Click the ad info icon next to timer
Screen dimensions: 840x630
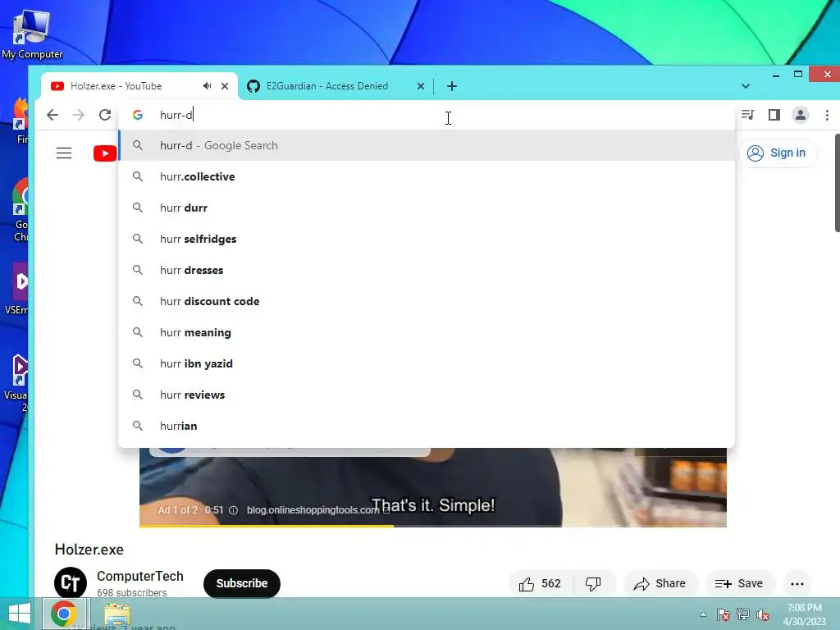click(234, 510)
